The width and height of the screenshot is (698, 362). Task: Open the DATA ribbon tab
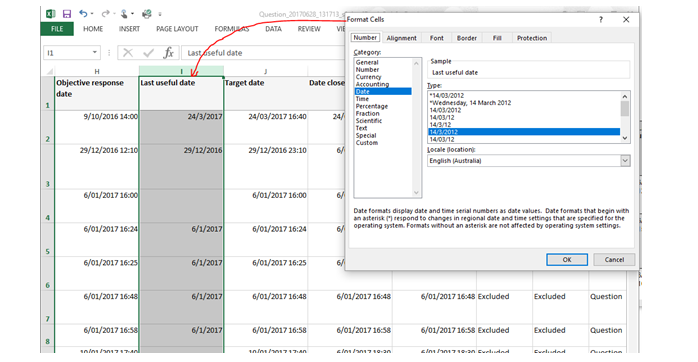click(x=273, y=29)
